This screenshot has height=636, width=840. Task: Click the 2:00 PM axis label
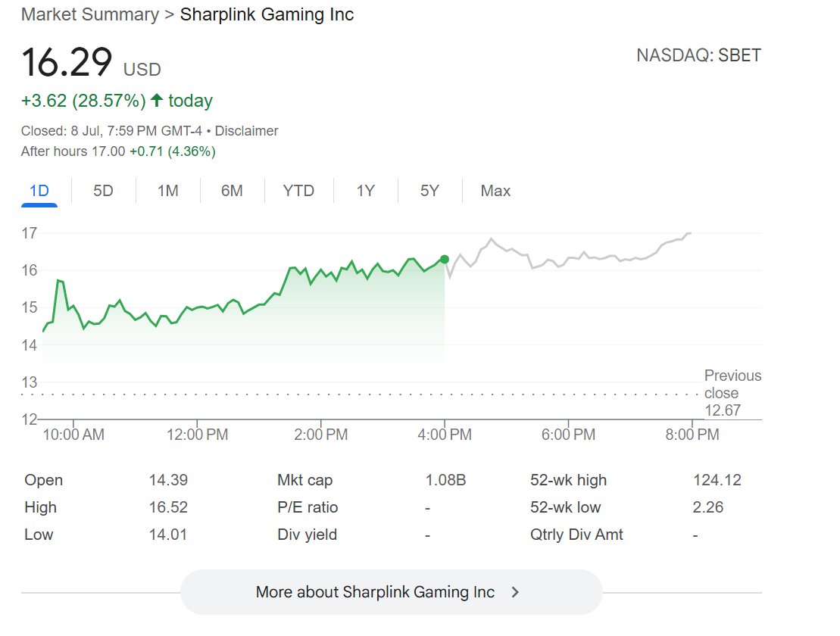pyautogui.click(x=321, y=434)
